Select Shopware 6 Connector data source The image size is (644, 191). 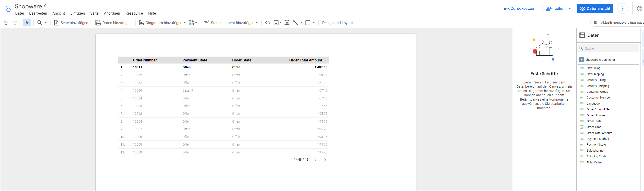pyautogui.click(x=600, y=60)
